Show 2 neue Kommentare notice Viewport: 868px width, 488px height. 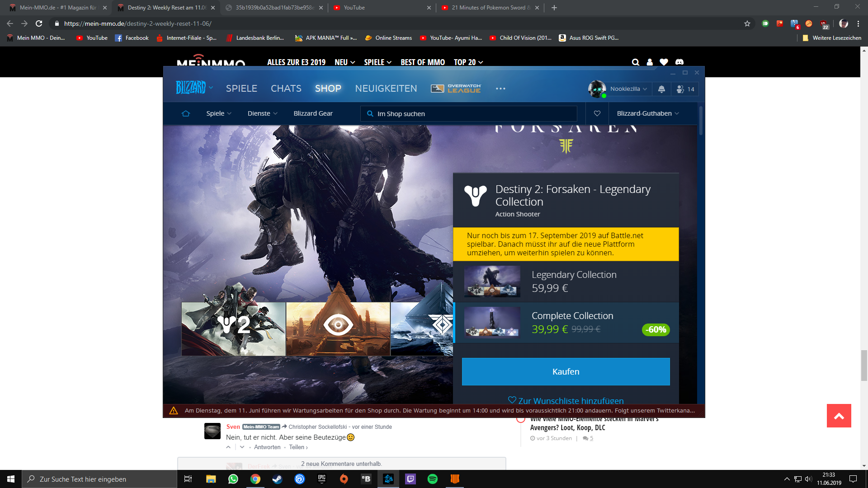pos(342,464)
